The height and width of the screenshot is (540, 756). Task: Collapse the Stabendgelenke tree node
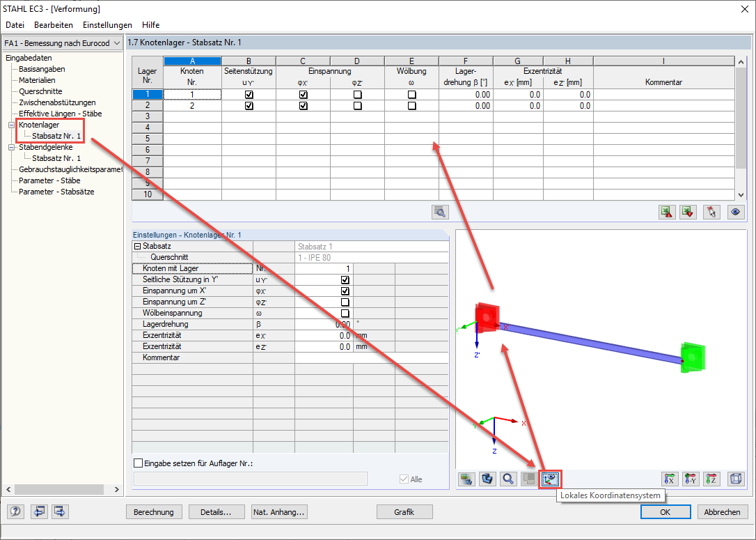12,147
